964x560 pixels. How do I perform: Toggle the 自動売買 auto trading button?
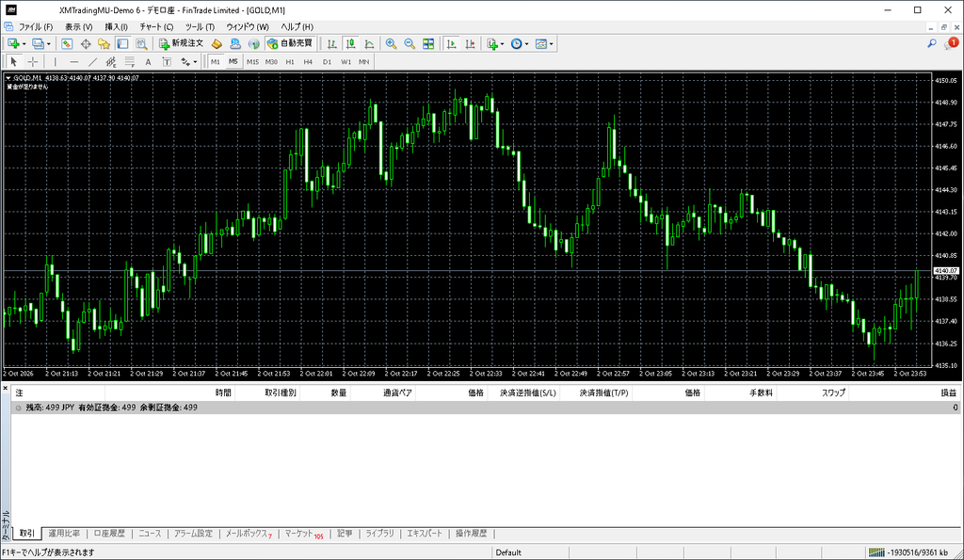click(290, 43)
